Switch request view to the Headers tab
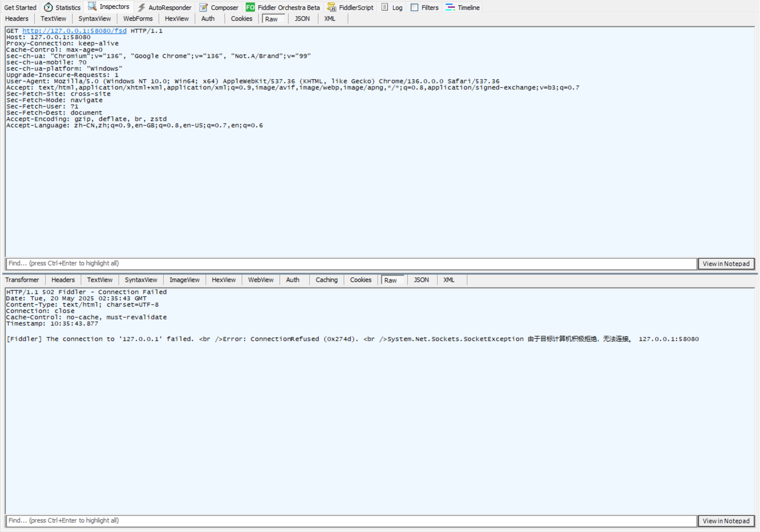Viewport: 760px width, 532px height. coord(17,19)
